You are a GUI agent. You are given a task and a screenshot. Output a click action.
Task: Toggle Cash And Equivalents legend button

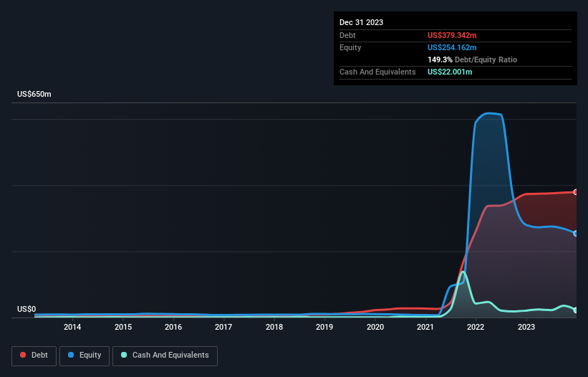point(165,355)
